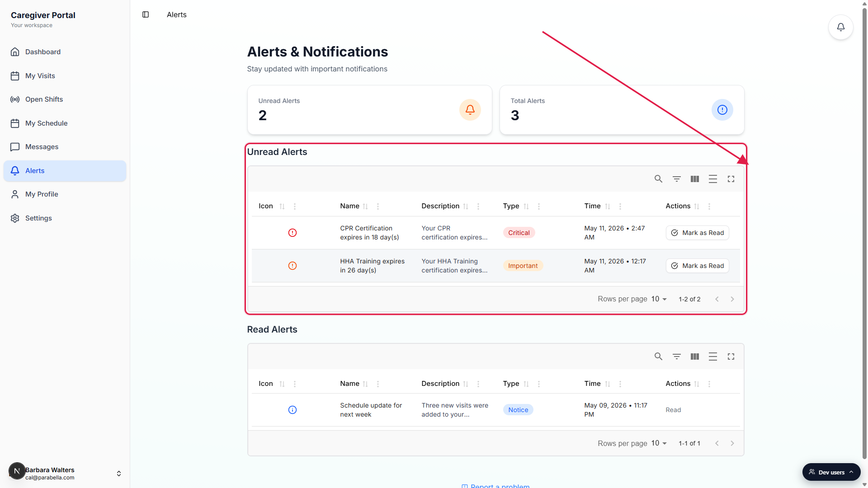The image size is (868, 488).
Task: Go to previous page in Unread Alerts
Action: click(717, 299)
